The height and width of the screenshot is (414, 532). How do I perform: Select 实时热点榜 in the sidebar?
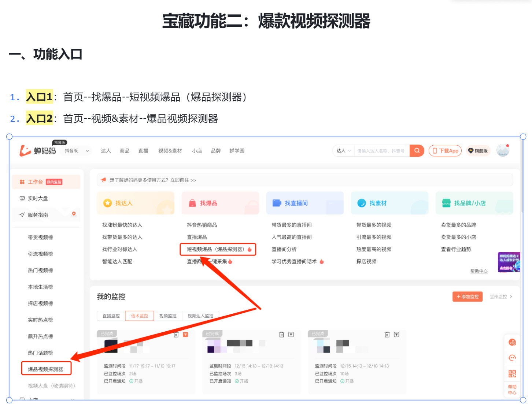pos(40,320)
